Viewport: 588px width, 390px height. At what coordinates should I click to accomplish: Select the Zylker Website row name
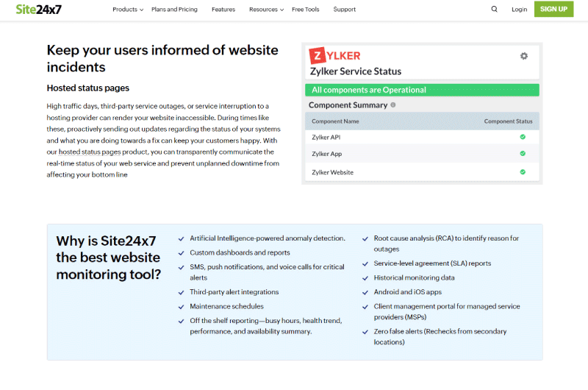pos(333,172)
